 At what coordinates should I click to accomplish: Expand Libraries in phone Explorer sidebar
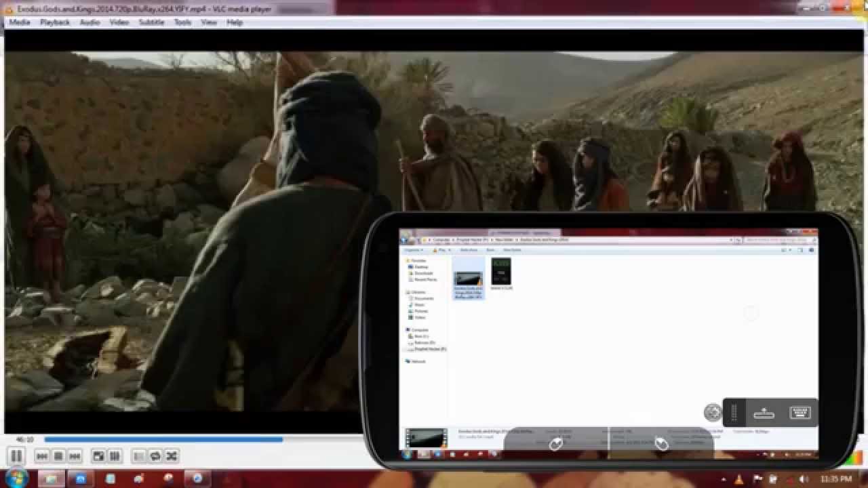click(x=416, y=292)
